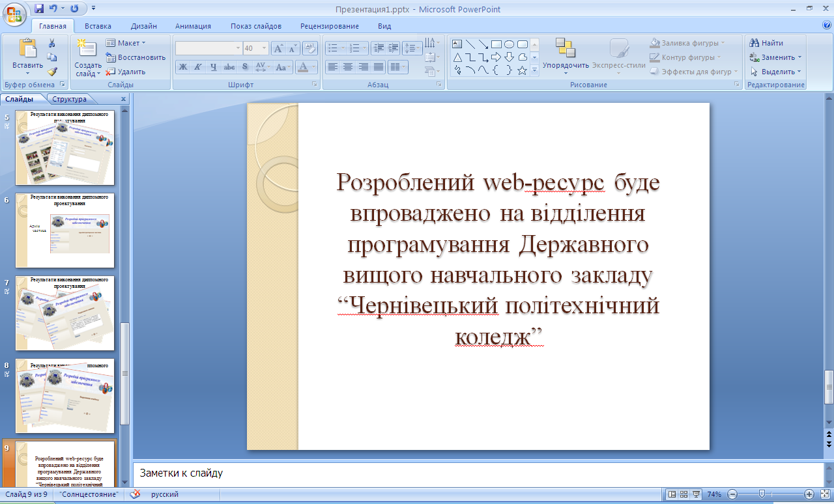Open the Анимация ribbon tab
834x504 pixels.
pyautogui.click(x=193, y=26)
